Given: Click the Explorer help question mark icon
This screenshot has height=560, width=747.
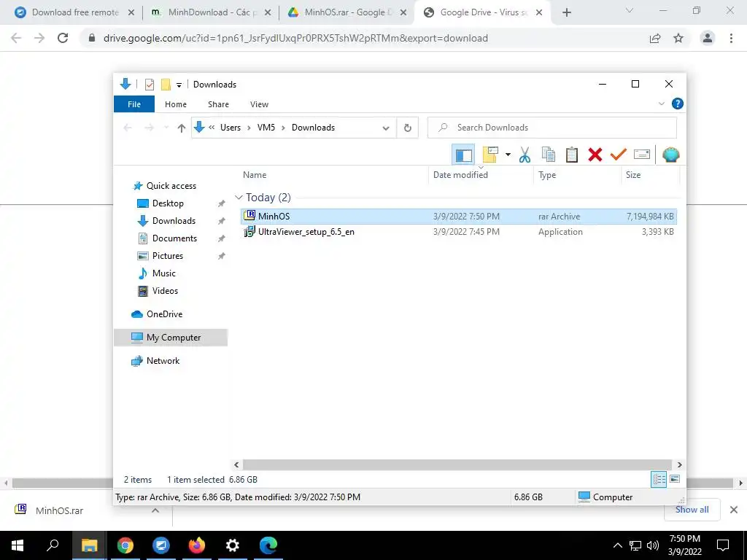Looking at the screenshot, I should click(x=677, y=104).
